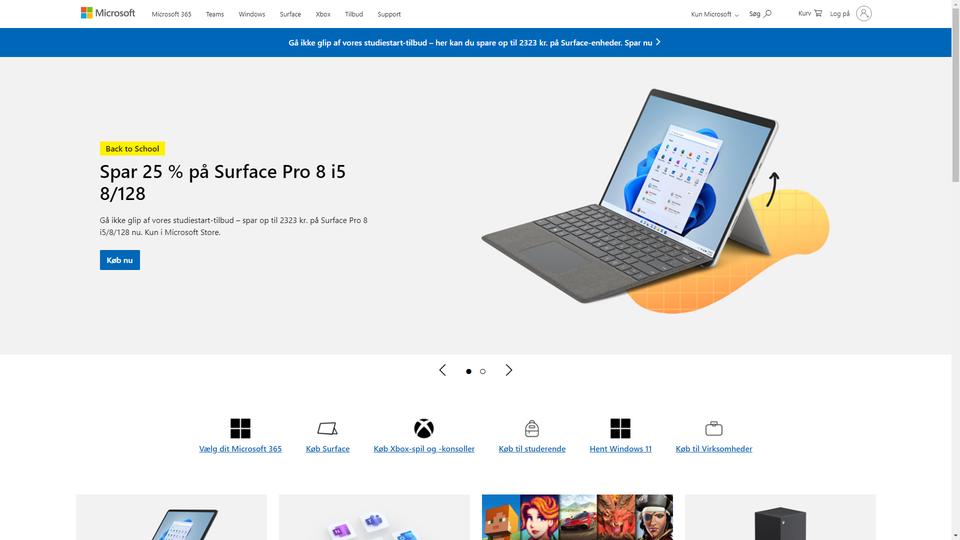Open search via magnifier icon

point(768,13)
